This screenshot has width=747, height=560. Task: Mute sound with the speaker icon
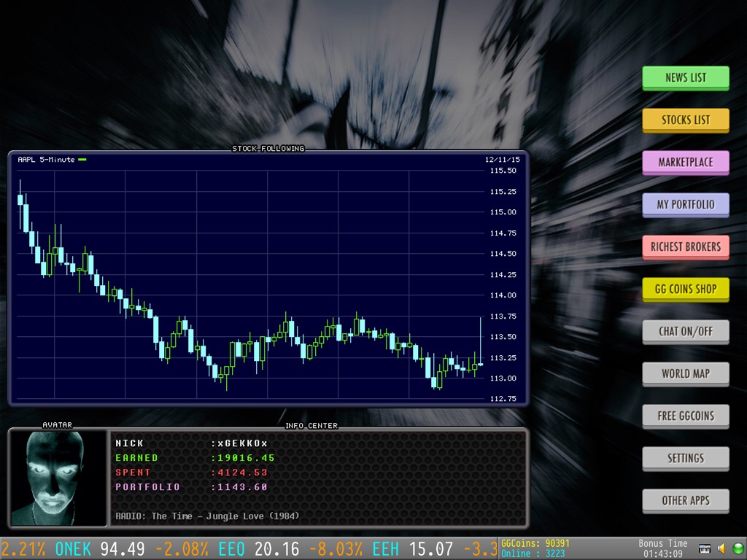pos(721,548)
